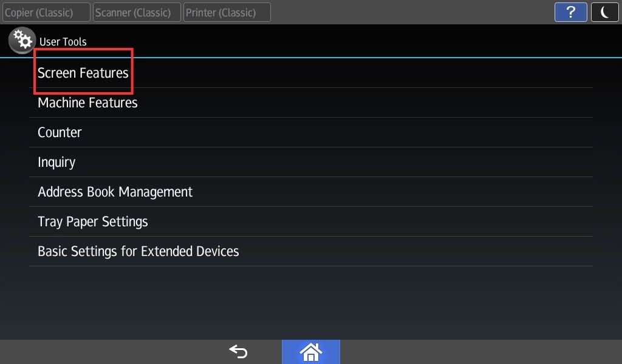Open Machine Features menu
622x364 pixels.
pyautogui.click(x=311, y=103)
